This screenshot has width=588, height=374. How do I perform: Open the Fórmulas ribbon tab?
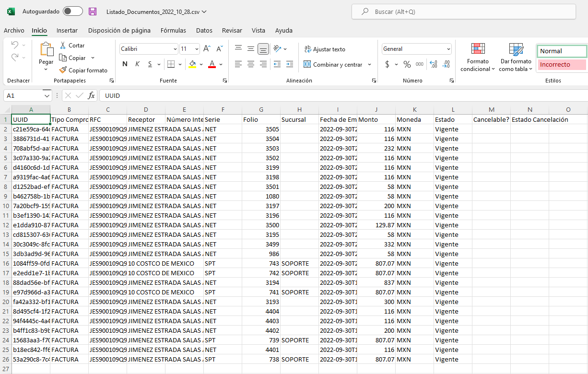tap(173, 31)
